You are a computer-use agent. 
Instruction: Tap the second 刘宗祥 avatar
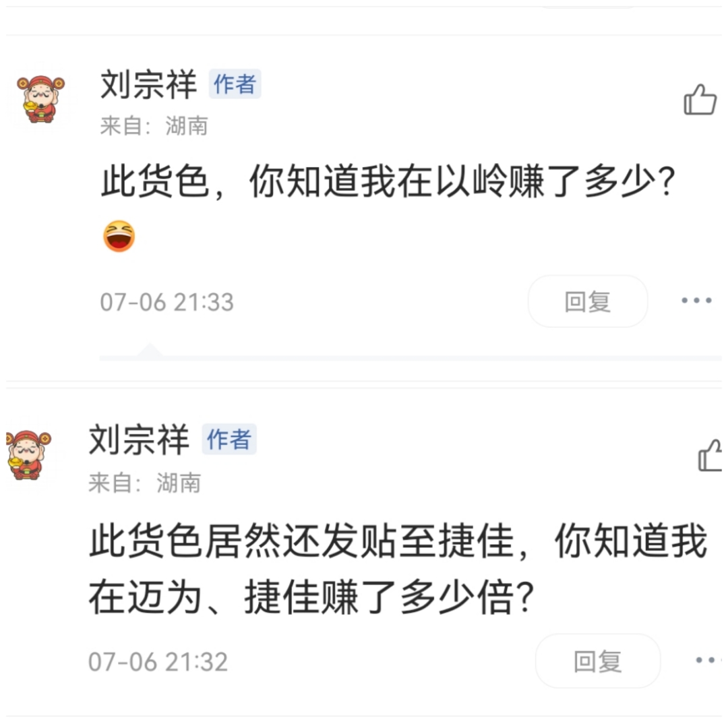point(28,454)
